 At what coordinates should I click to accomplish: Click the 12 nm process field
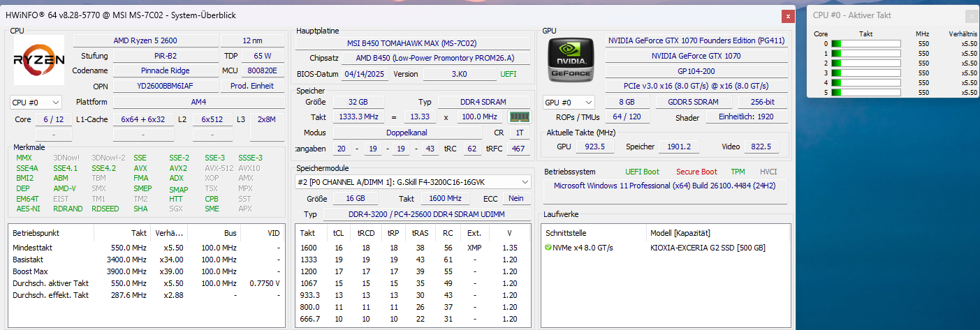pyautogui.click(x=252, y=40)
